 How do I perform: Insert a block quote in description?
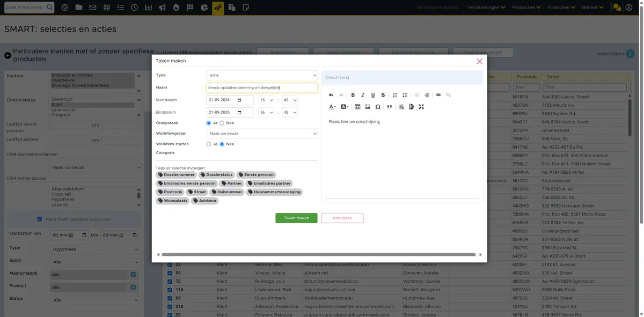(x=390, y=107)
